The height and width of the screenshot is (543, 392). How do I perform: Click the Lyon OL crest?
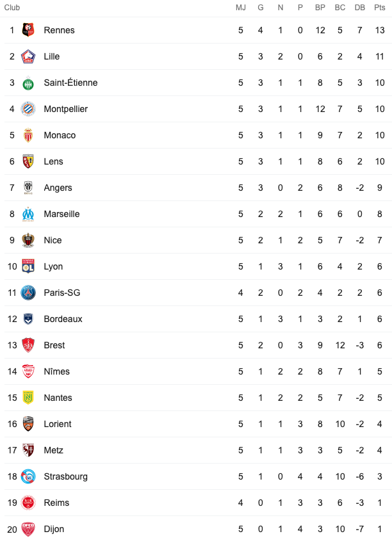[28, 266]
